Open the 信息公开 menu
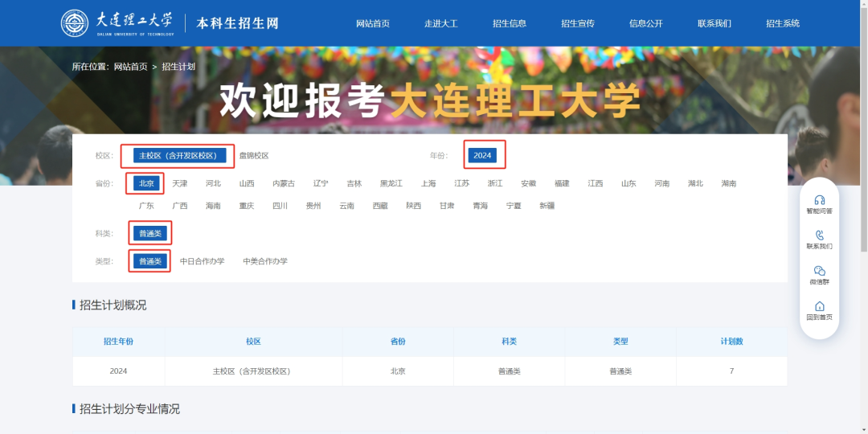Image resolution: width=868 pixels, height=434 pixels. click(x=646, y=23)
